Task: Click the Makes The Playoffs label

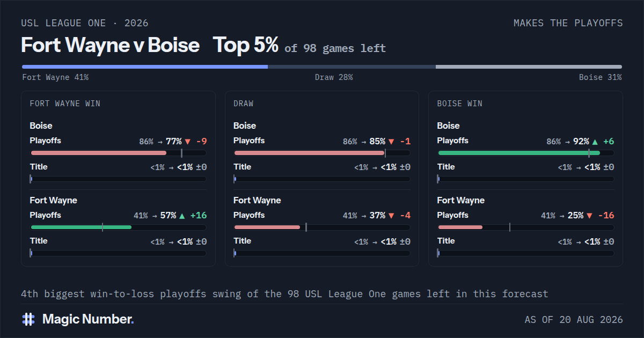Action: [568, 23]
